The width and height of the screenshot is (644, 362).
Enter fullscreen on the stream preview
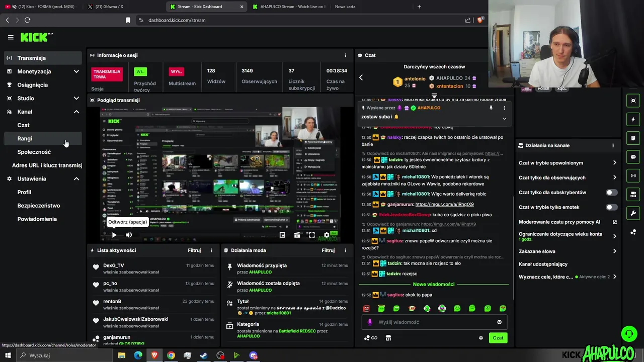[312, 235]
